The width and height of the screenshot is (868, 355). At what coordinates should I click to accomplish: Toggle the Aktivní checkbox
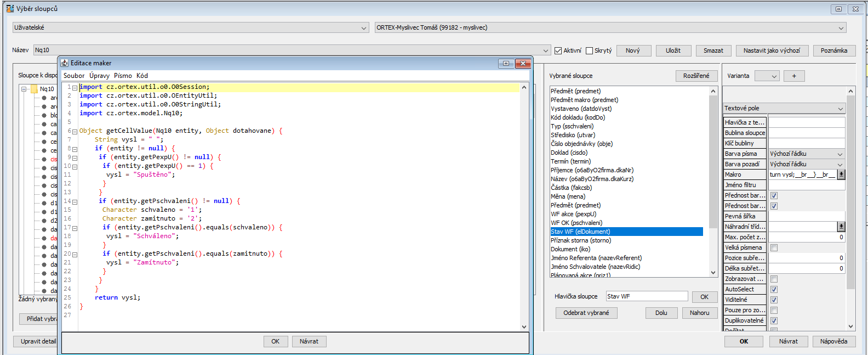[x=558, y=50]
